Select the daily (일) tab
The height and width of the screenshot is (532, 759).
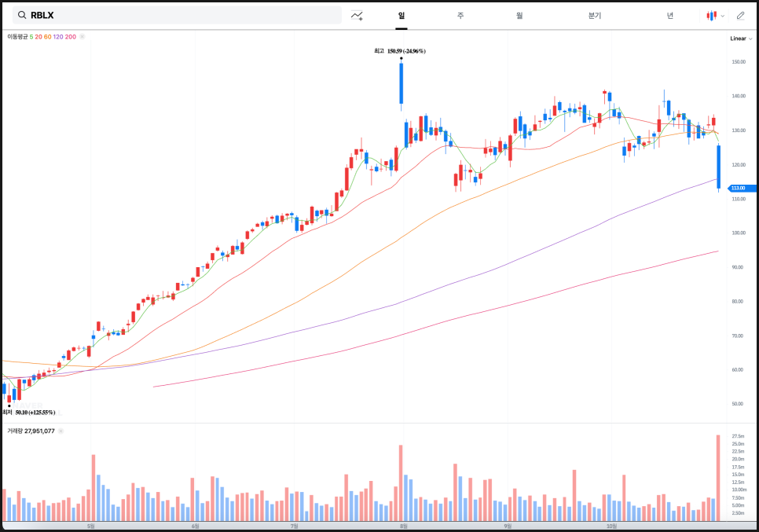tap(401, 15)
